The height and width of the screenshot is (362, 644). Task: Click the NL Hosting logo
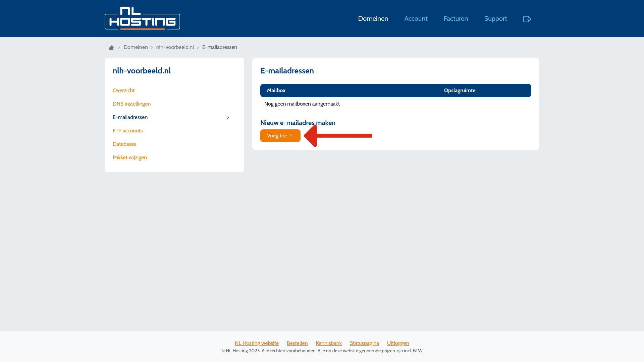click(142, 18)
